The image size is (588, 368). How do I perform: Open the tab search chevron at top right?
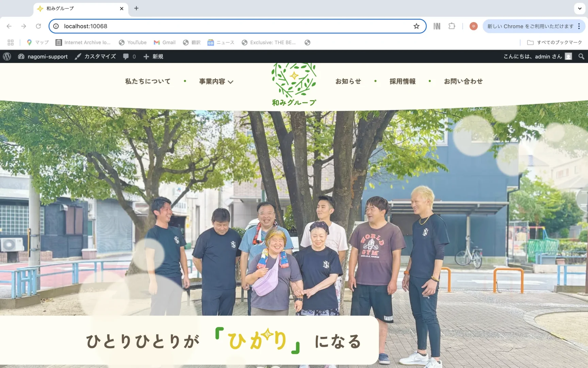[579, 9]
